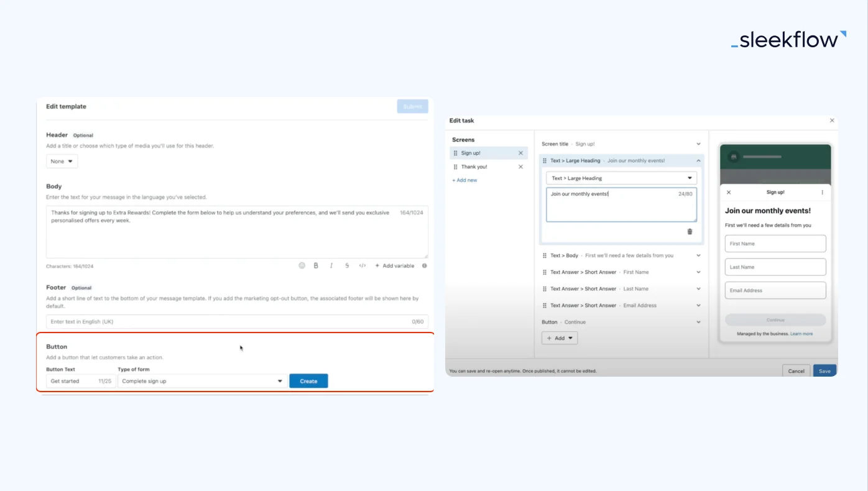Click the preview Last Name field

(775, 267)
